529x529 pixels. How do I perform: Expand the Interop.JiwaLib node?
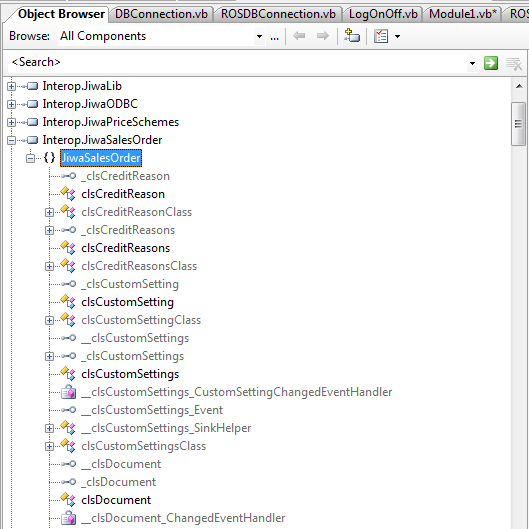click(x=11, y=86)
